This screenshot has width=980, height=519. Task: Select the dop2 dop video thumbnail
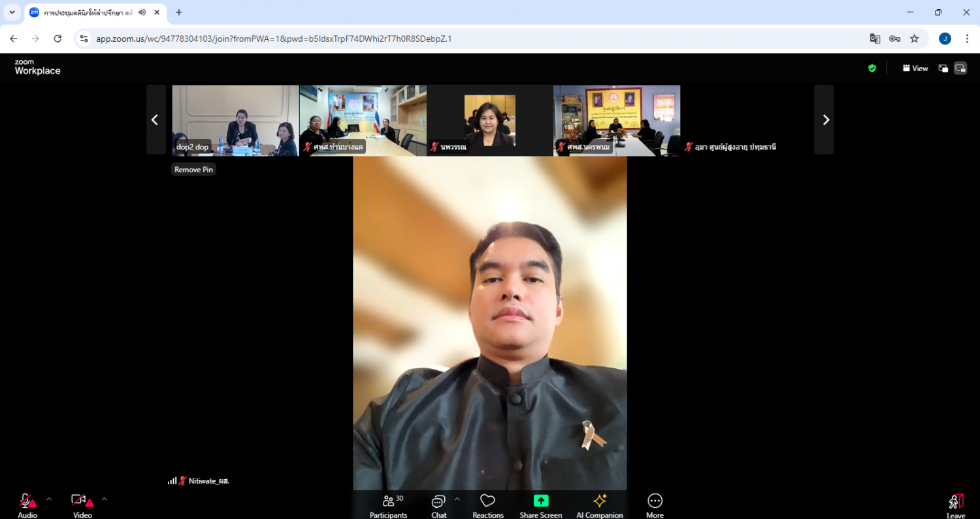click(235, 120)
